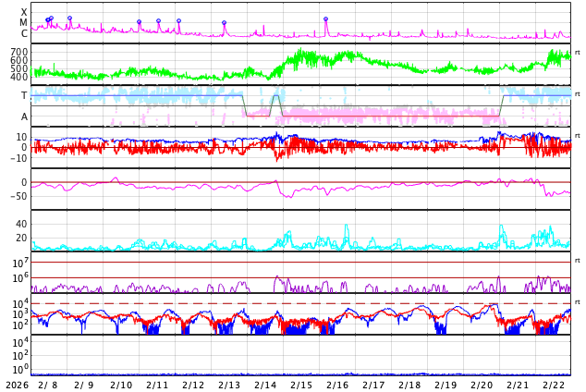The width and height of the screenshot is (586, 392).
Task: Select the flare marker on the 2/9 peak
Action: pos(70,18)
